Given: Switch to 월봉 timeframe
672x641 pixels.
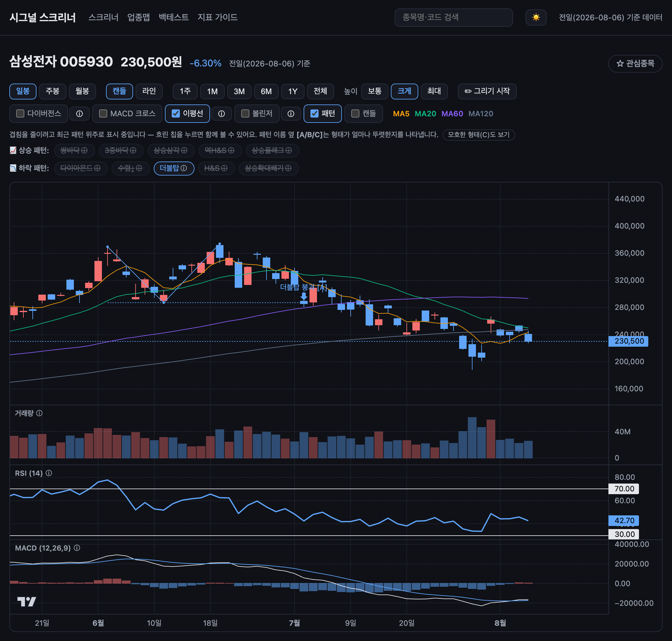Looking at the screenshot, I should (82, 91).
